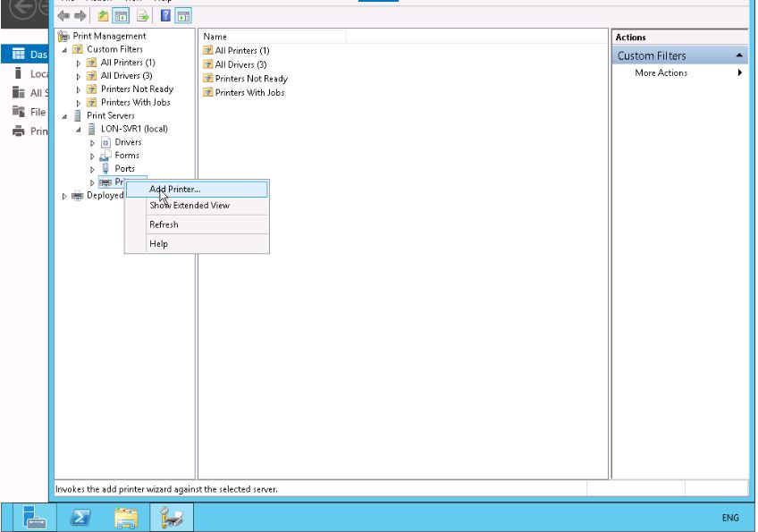Expand All Drivers (3) tree arrow
This screenshot has width=758, height=532.
(79, 76)
